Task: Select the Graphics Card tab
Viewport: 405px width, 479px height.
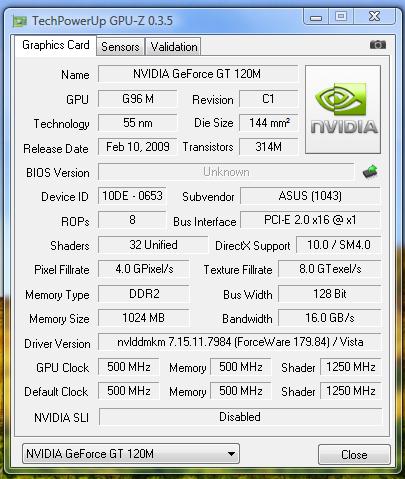Action: click(56, 45)
